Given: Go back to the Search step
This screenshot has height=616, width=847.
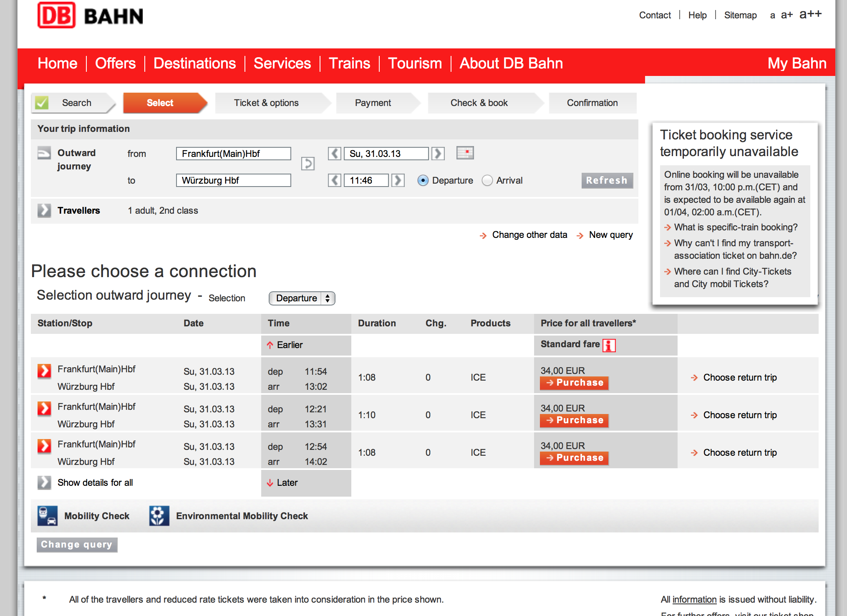Looking at the screenshot, I should tap(73, 103).
